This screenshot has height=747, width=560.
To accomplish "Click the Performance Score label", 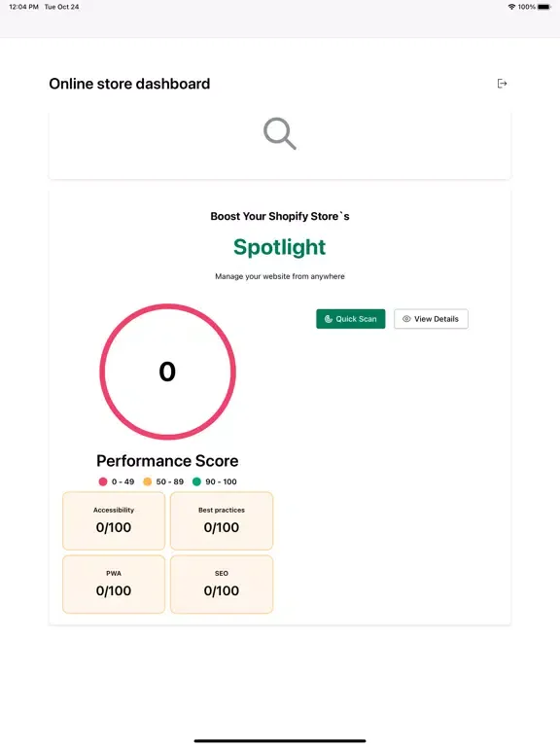I will point(167,461).
